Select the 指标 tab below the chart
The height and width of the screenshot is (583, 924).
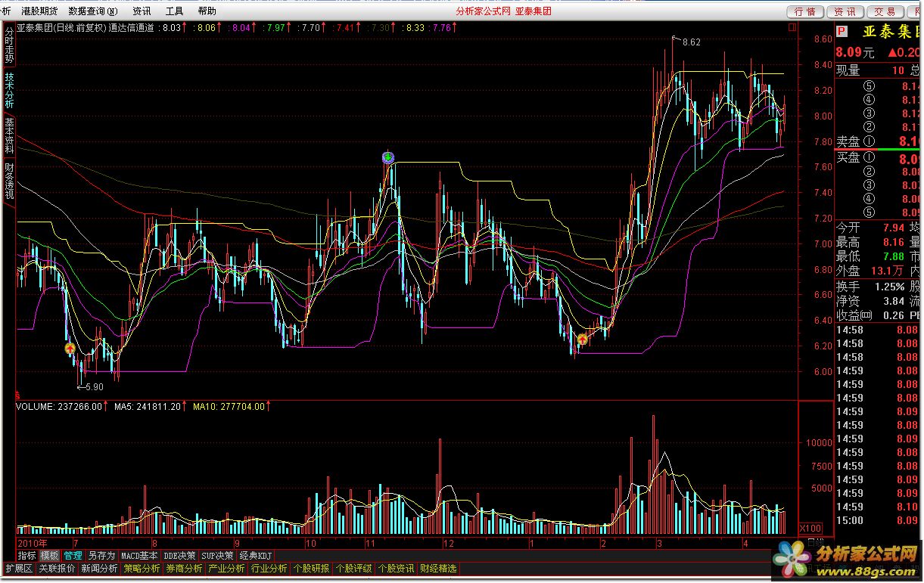pos(27,555)
